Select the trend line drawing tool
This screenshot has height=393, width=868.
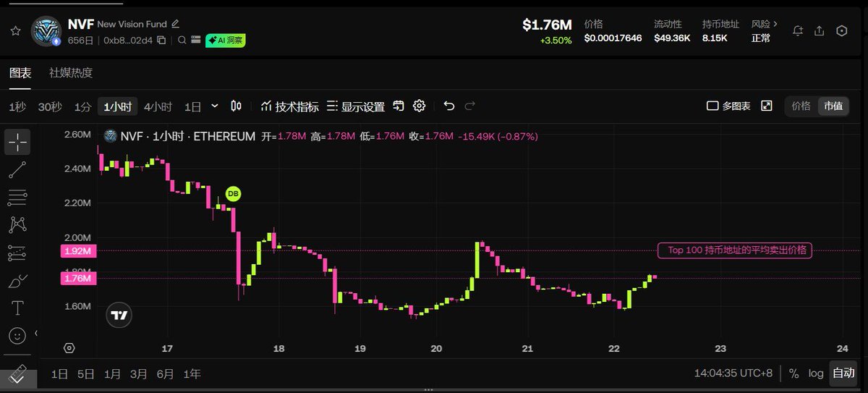click(x=17, y=171)
